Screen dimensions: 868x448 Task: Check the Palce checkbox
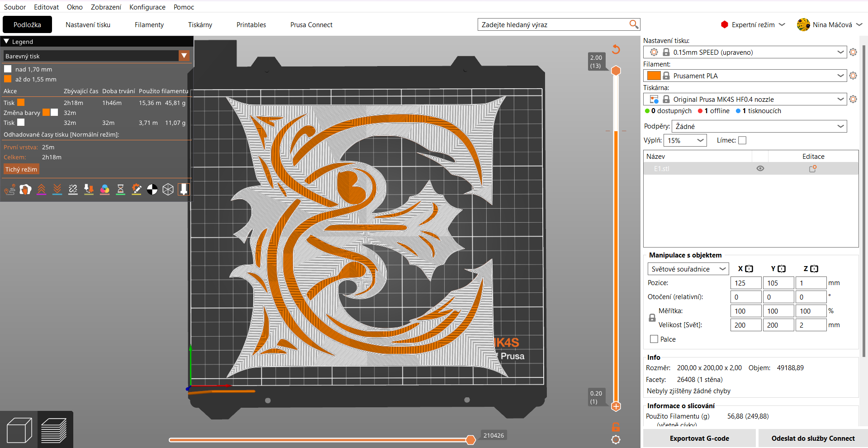point(654,339)
